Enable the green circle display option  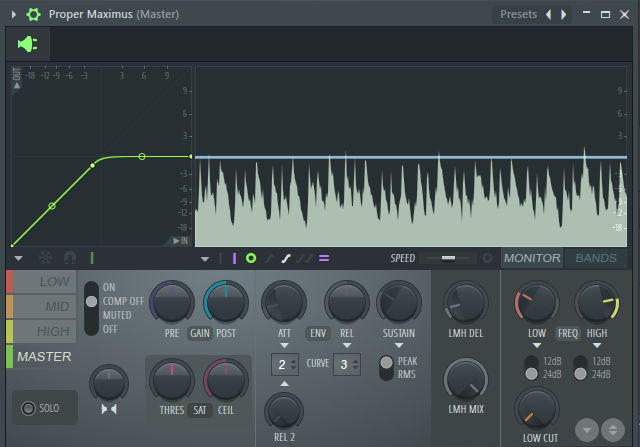pos(251,258)
